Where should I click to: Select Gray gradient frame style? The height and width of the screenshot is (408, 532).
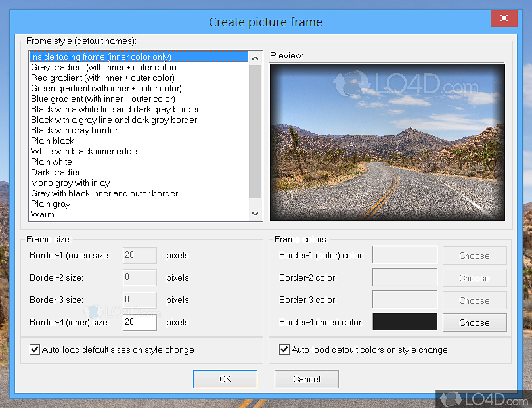point(103,67)
